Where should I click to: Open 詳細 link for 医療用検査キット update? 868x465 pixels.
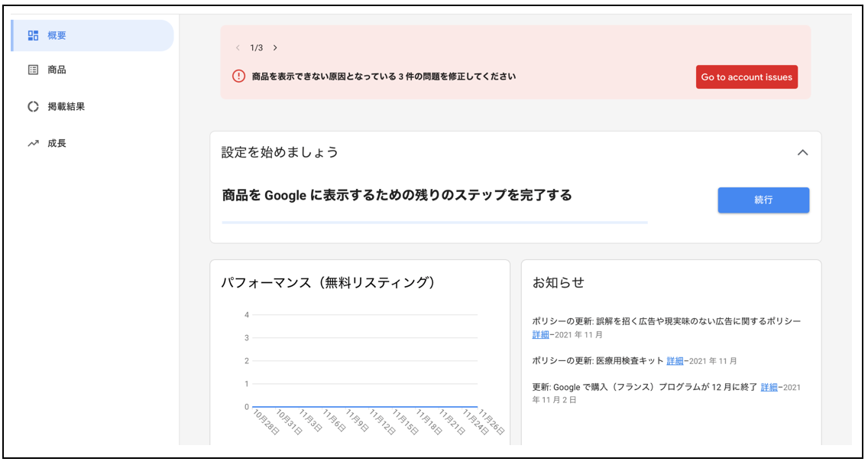[675, 361]
